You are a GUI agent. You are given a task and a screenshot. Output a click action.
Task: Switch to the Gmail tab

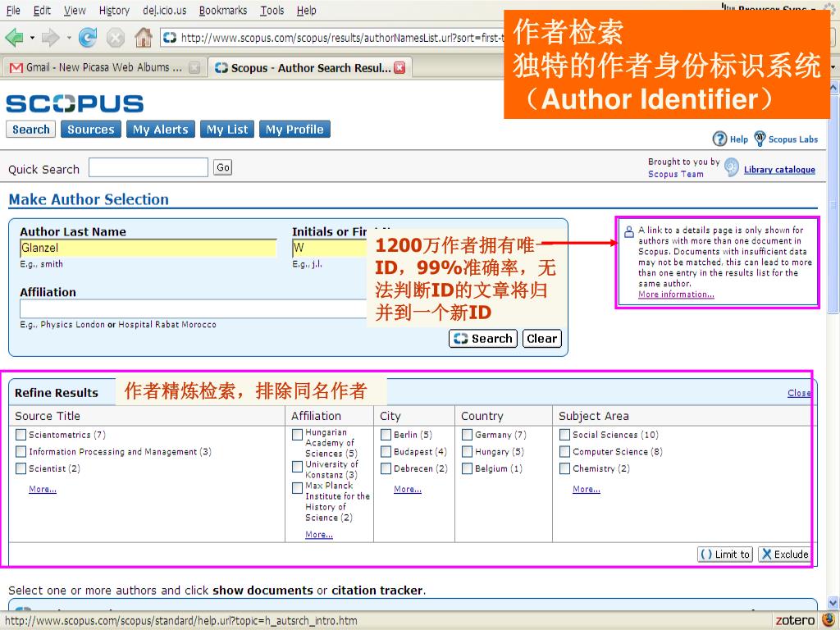pyautogui.click(x=103, y=67)
